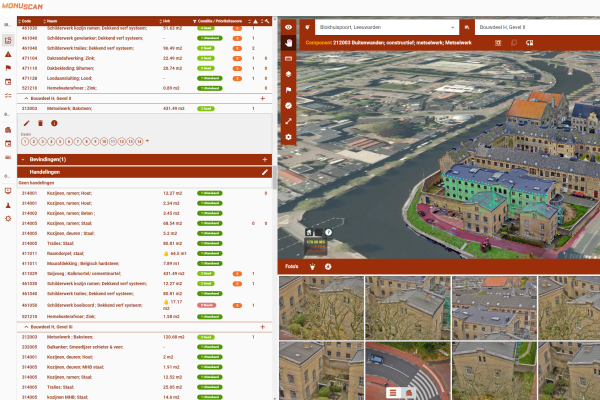
Task: Click green condition badge of row 212003 Metselwerk 431.49 m2
Action: (x=206, y=109)
